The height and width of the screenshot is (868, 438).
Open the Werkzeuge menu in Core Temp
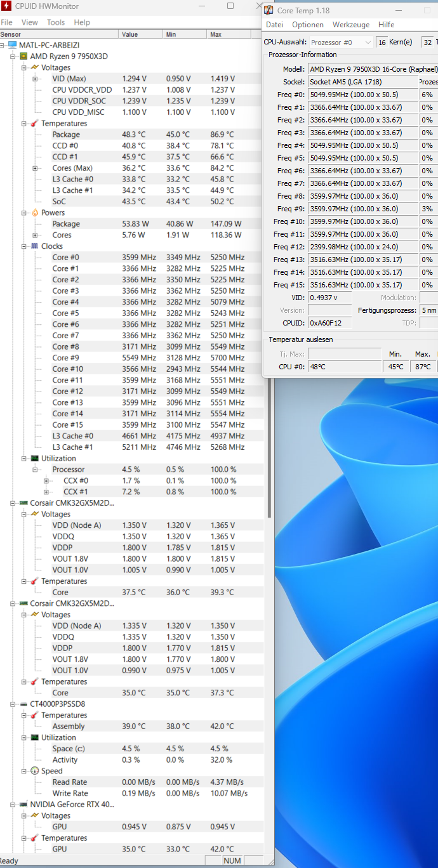tap(351, 25)
